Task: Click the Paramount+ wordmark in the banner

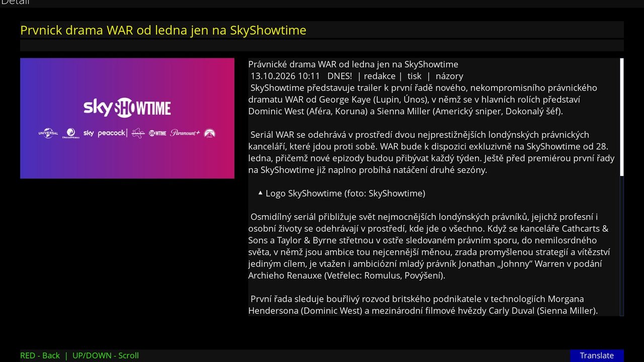Action: pyautogui.click(x=185, y=133)
